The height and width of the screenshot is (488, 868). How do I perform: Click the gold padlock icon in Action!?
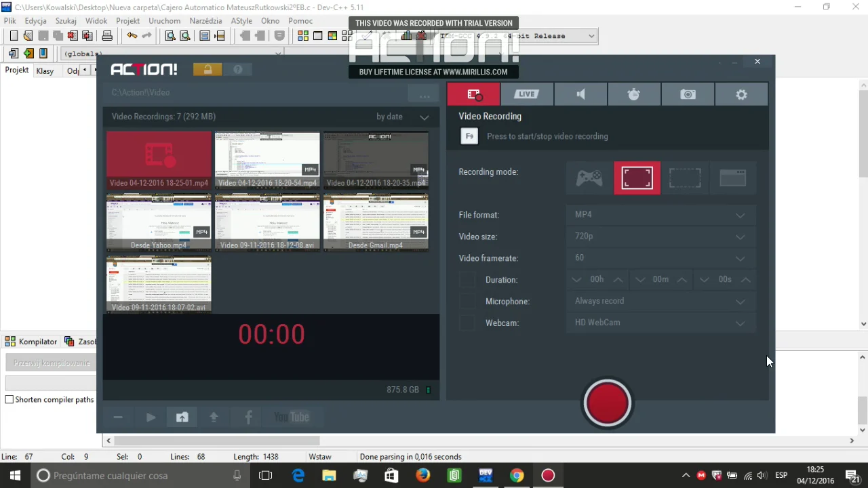click(x=208, y=69)
